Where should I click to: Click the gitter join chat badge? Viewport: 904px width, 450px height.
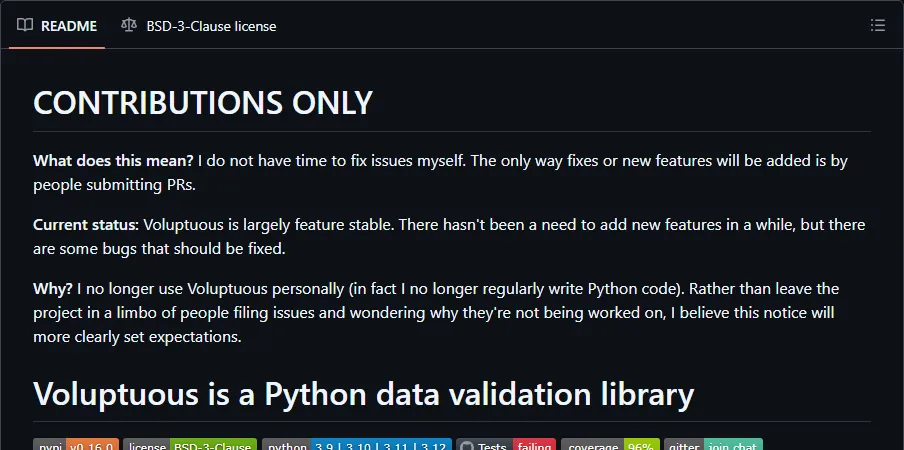pos(713,444)
